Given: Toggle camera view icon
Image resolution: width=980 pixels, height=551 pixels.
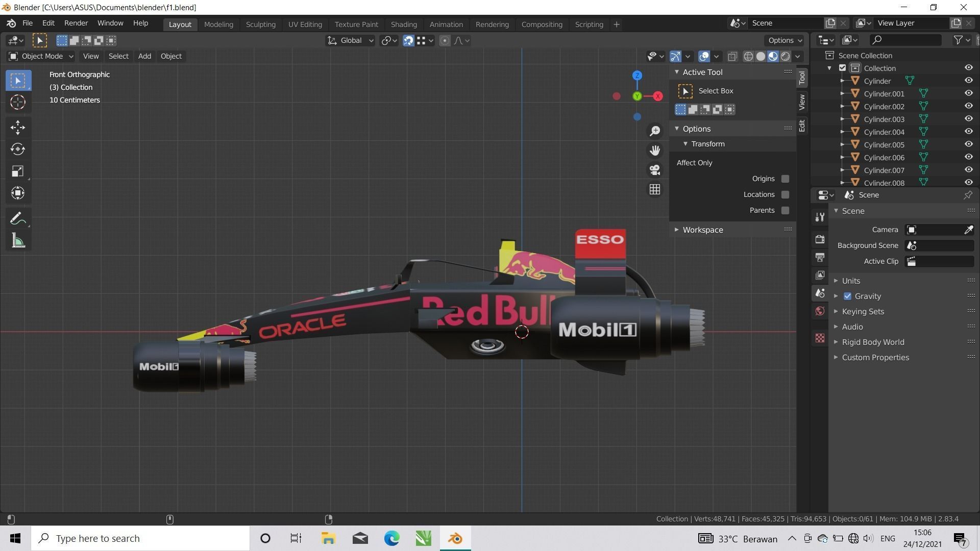Looking at the screenshot, I should tap(655, 169).
